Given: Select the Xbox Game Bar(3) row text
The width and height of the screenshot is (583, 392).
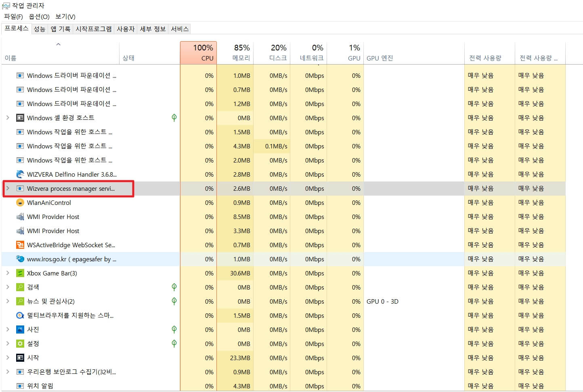Looking at the screenshot, I should [x=52, y=273].
